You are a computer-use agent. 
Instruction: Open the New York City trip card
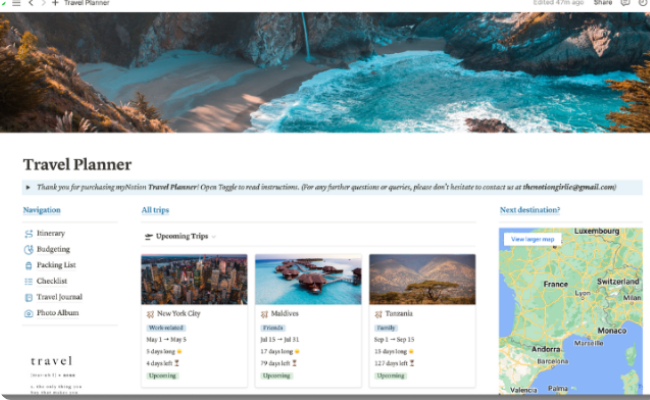tap(194, 320)
